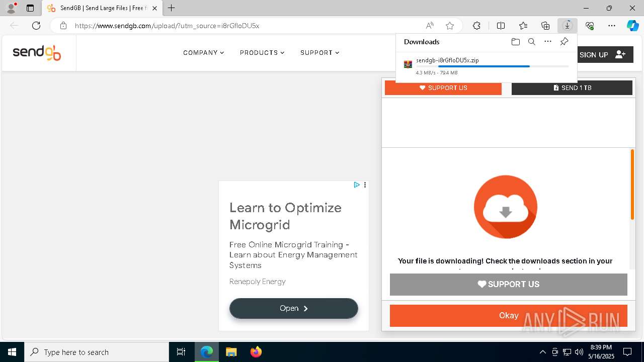Open Edge Settings and more menu

tap(612, 26)
